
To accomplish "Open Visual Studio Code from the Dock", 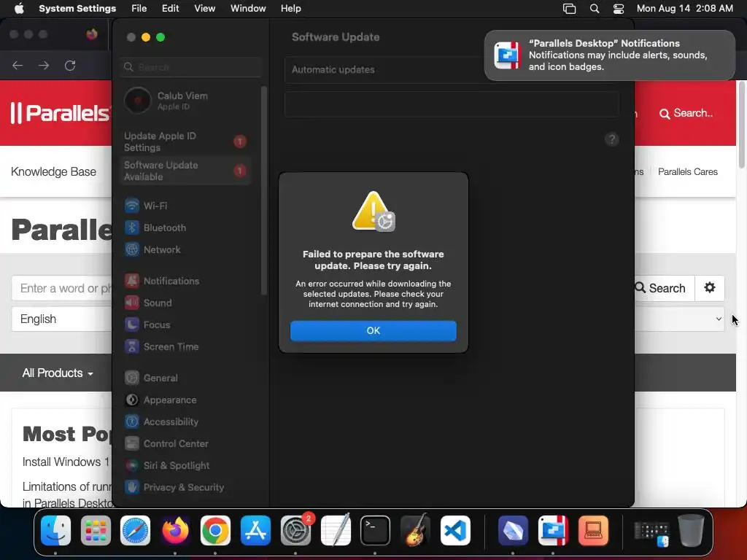I will coord(455,531).
